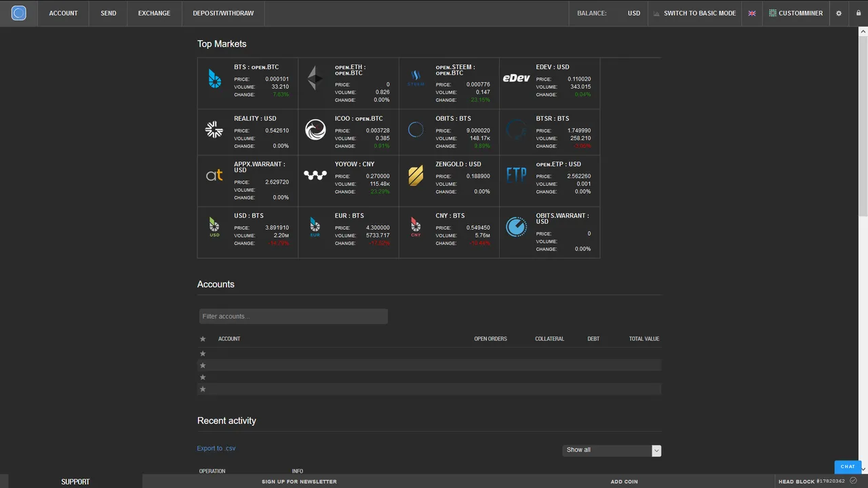
Task: Click Export to .csv link
Action: [216, 449]
